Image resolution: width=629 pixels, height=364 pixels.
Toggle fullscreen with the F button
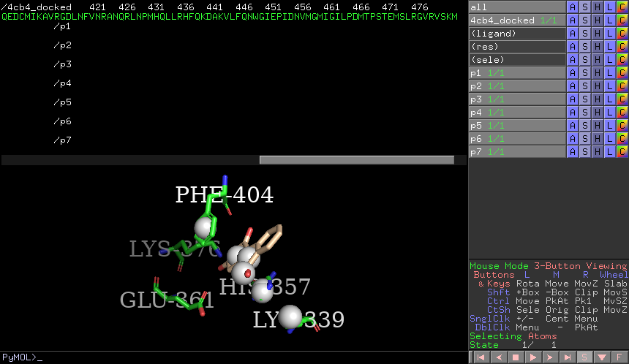pyautogui.click(x=619, y=357)
